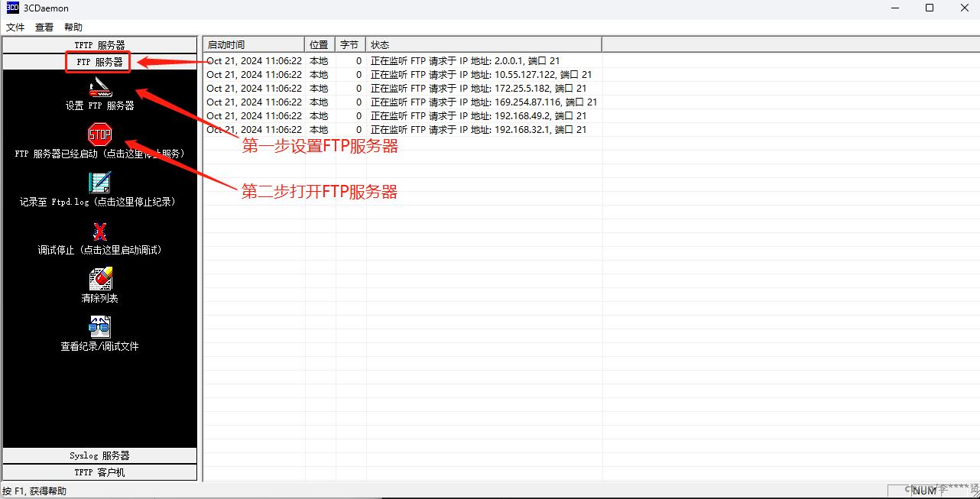Click the 3CDaemon app icon in title bar
980x499 pixels.
[x=13, y=8]
